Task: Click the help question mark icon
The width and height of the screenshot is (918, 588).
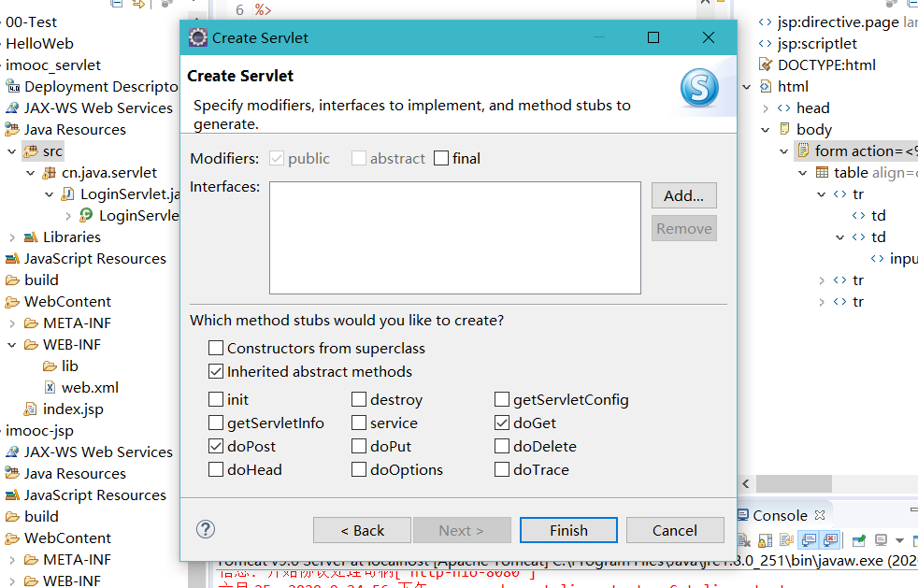Action: (206, 529)
